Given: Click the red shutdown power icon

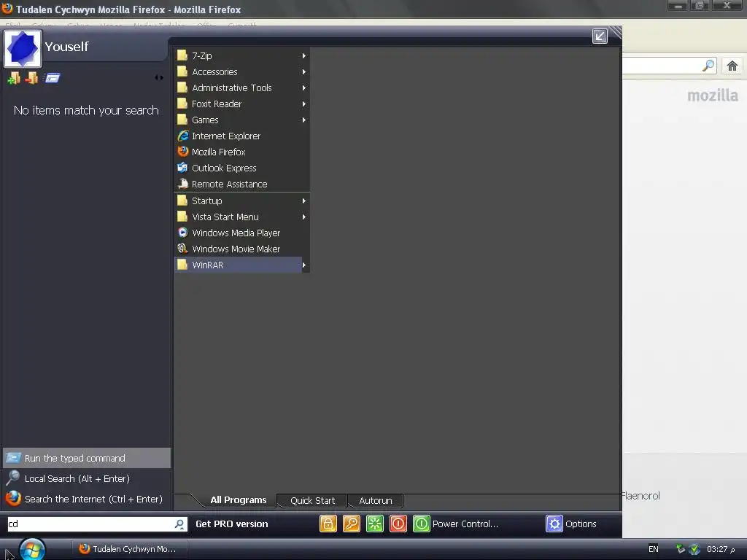Looking at the screenshot, I should [398, 524].
